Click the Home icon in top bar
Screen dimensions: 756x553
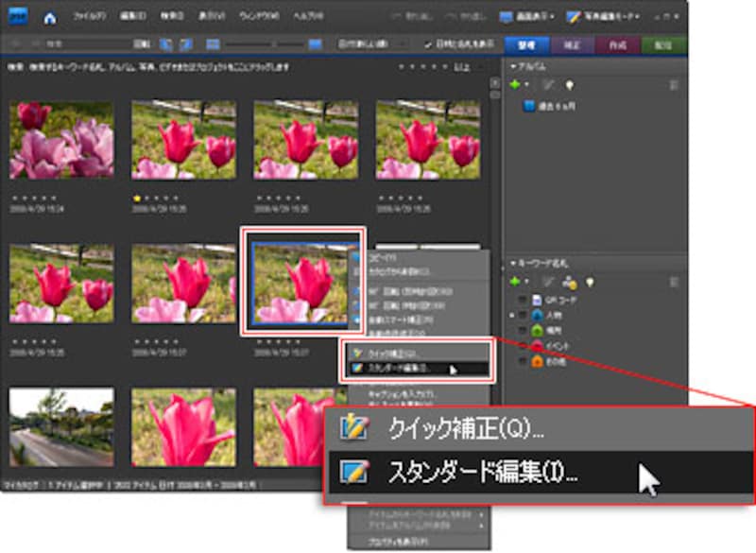tap(49, 17)
